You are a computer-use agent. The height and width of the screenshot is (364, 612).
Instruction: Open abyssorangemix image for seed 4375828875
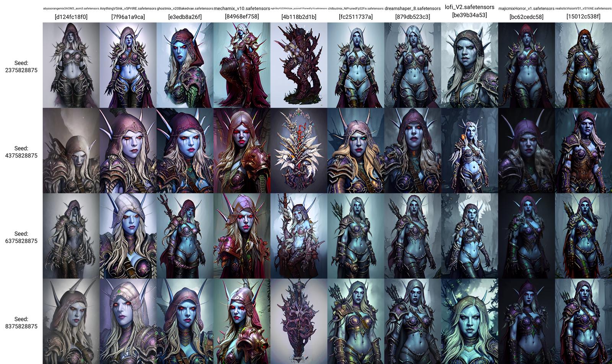[x=71, y=150]
